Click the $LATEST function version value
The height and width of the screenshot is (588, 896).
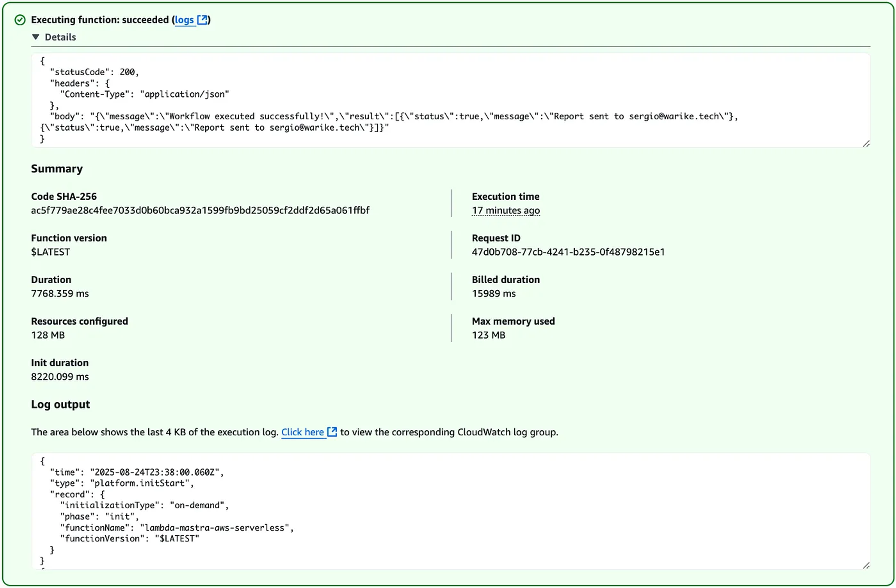tap(50, 252)
